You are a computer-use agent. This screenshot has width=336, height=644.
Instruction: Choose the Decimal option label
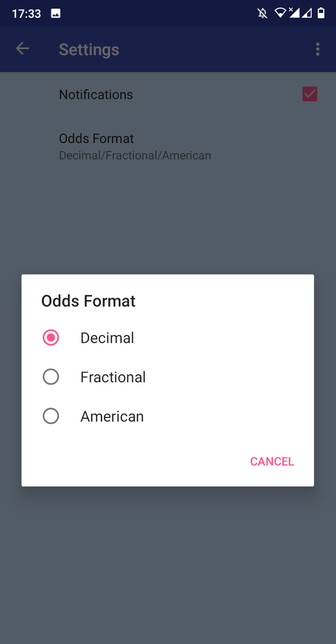(x=107, y=338)
